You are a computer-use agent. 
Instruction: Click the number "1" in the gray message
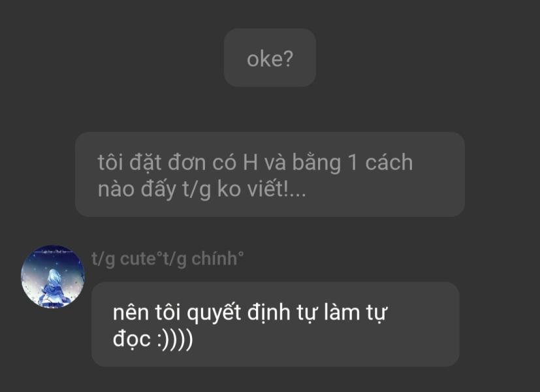click(353, 162)
